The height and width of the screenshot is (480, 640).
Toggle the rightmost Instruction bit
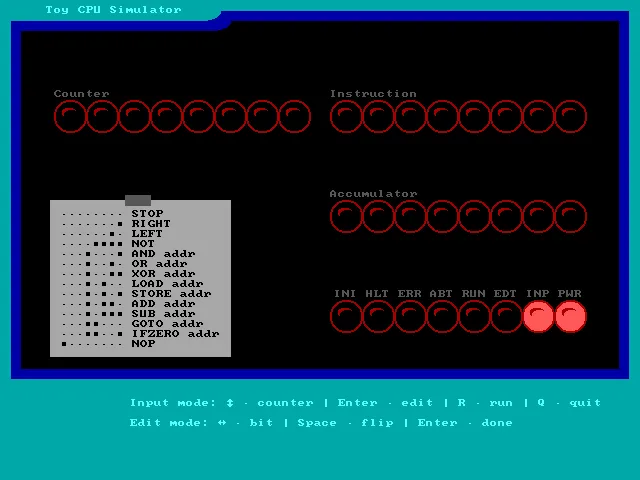pyautogui.click(x=570, y=117)
